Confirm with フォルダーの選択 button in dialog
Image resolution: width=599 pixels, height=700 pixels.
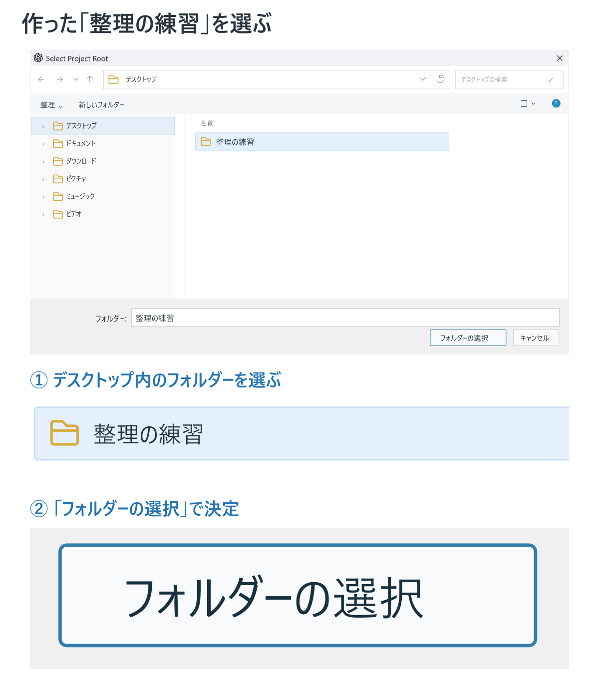click(x=468, y=338)
